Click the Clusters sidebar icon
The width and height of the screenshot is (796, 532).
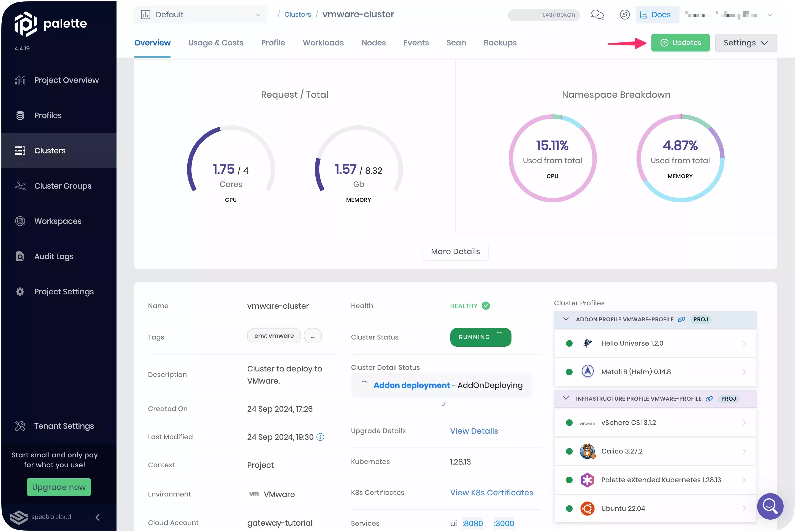[x=19, y=150]
